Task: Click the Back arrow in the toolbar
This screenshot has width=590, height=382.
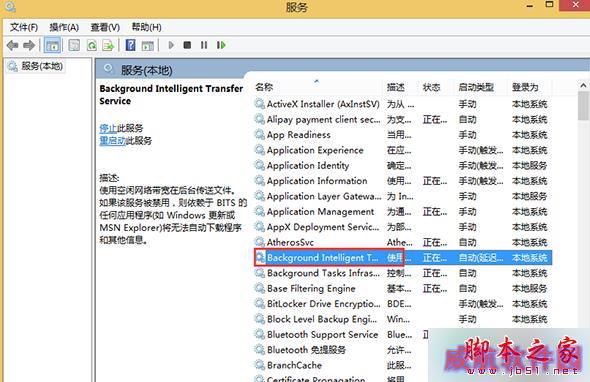Action: click(x=12, y=46)
